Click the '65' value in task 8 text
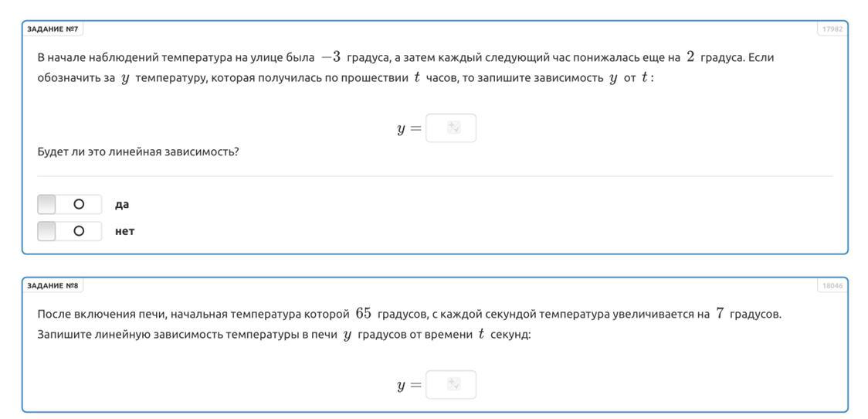The width and height of the screenshot is (868, 419). [364, 314]
